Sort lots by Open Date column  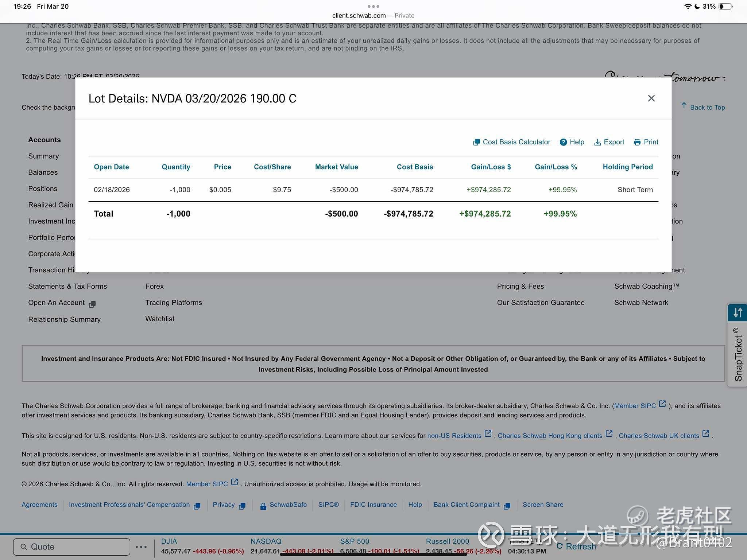pyautogui.click(x=111, y=167)
